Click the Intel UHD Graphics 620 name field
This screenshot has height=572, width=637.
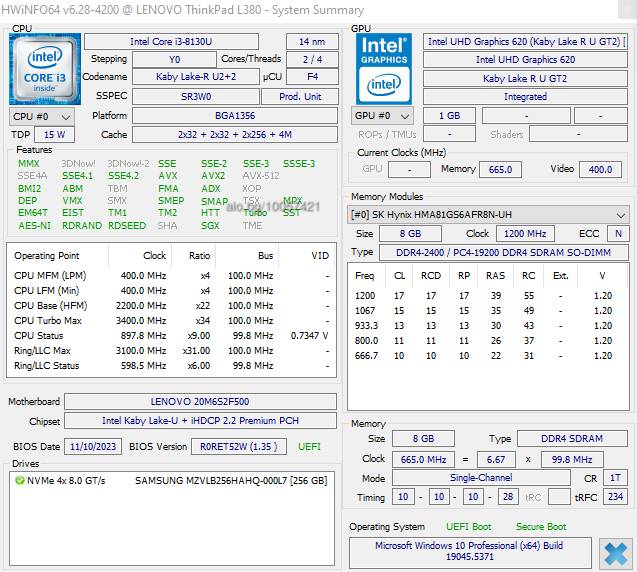(x=525, y=60)
